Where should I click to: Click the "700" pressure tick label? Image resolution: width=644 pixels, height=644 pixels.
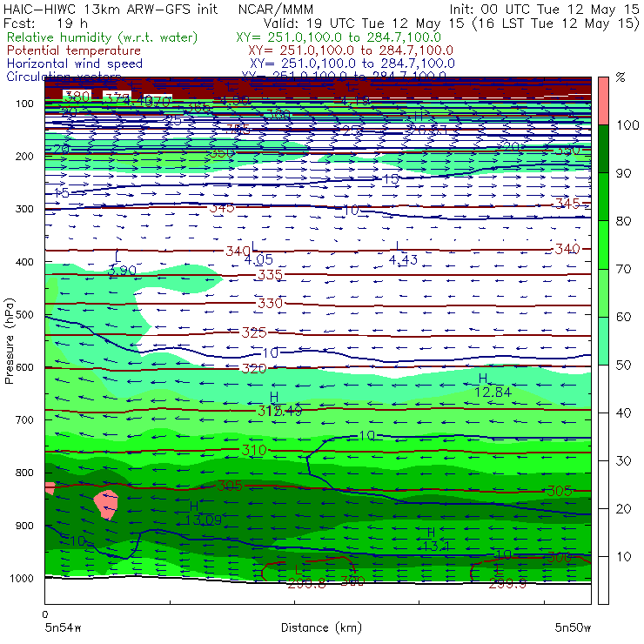[24, 420]
